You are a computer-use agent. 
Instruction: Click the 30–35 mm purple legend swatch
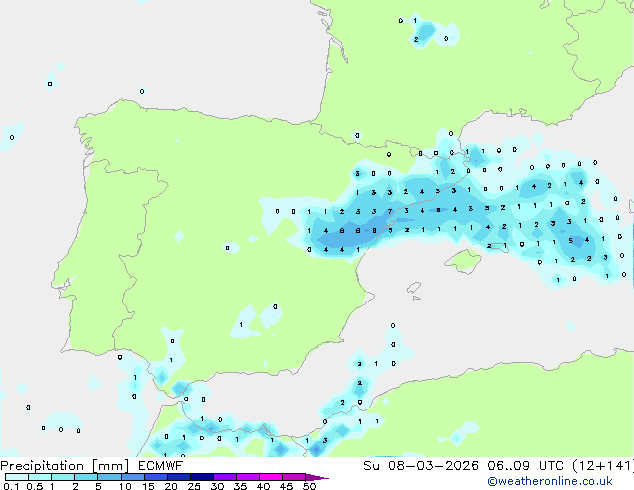tap(224, 477)
